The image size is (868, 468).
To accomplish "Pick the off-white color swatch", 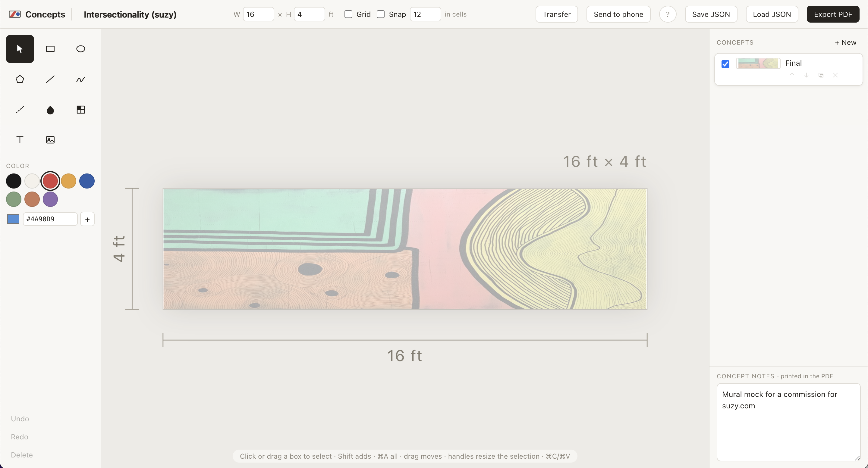I will pos(32,181).
